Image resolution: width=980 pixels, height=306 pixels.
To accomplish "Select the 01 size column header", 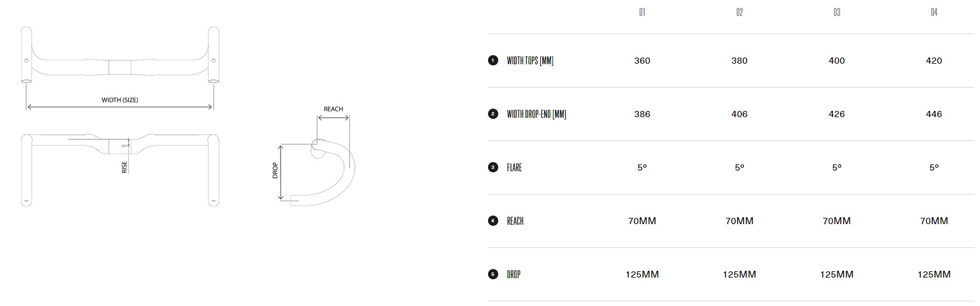I will [642, 12].
